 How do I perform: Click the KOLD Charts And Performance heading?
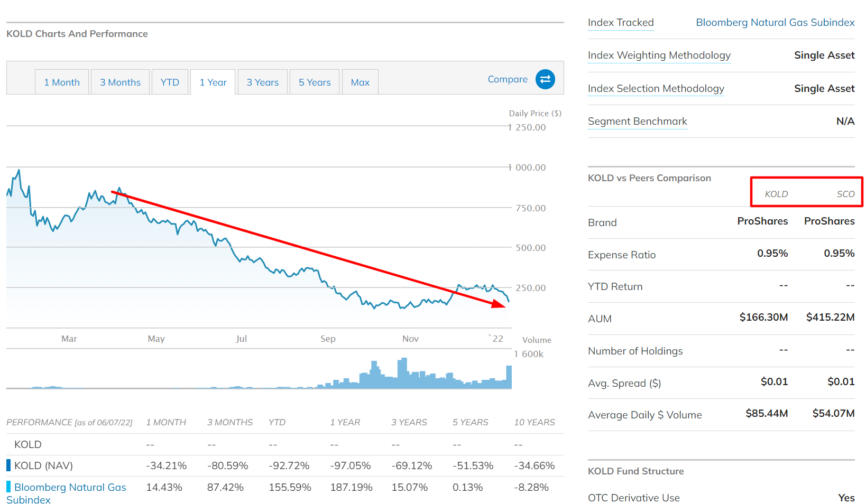[x=77, y=33]
